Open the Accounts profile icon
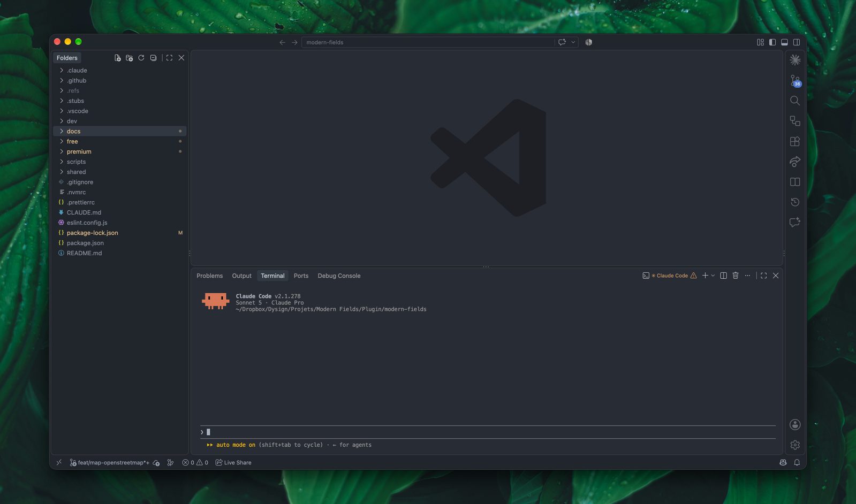This screenshot has height=504, width=856. (x=795, y=424)
